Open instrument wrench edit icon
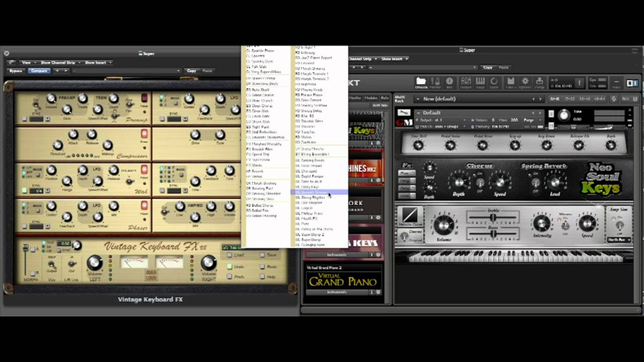 point(404,113)
